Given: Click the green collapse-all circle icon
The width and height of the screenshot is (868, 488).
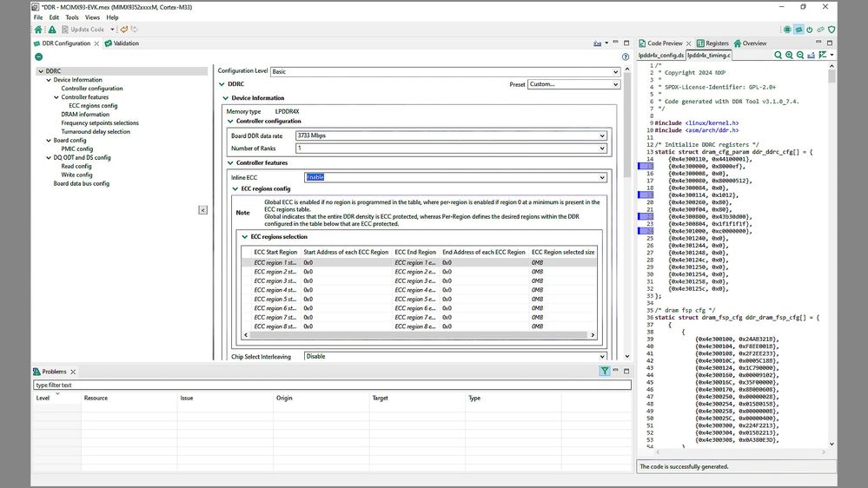Looking at the screenshot, I should point(39,56).
